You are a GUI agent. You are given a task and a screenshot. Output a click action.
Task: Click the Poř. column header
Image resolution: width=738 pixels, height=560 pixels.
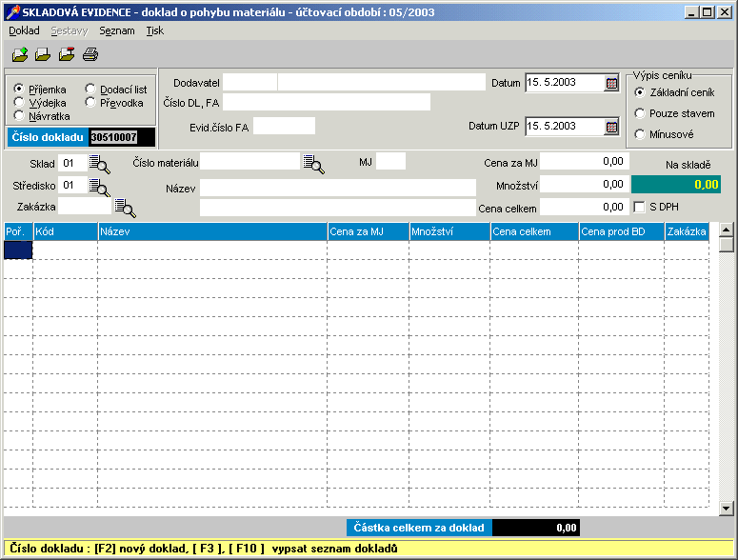(x=18, y=231)
